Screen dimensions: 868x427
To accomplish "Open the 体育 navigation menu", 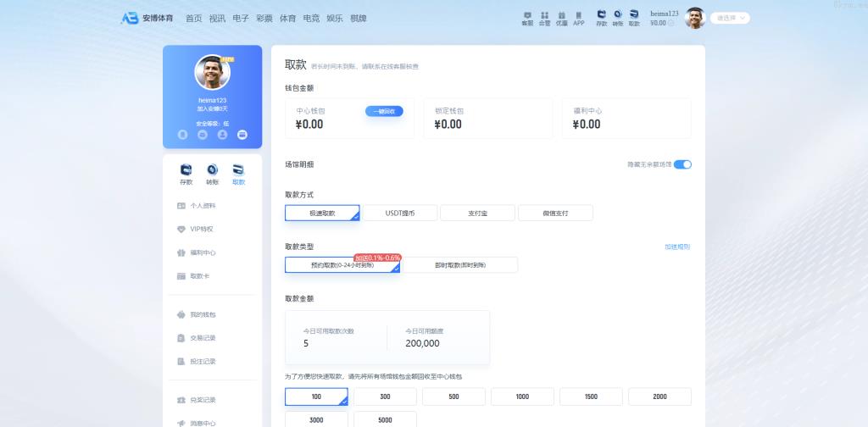I will (288, 18).
